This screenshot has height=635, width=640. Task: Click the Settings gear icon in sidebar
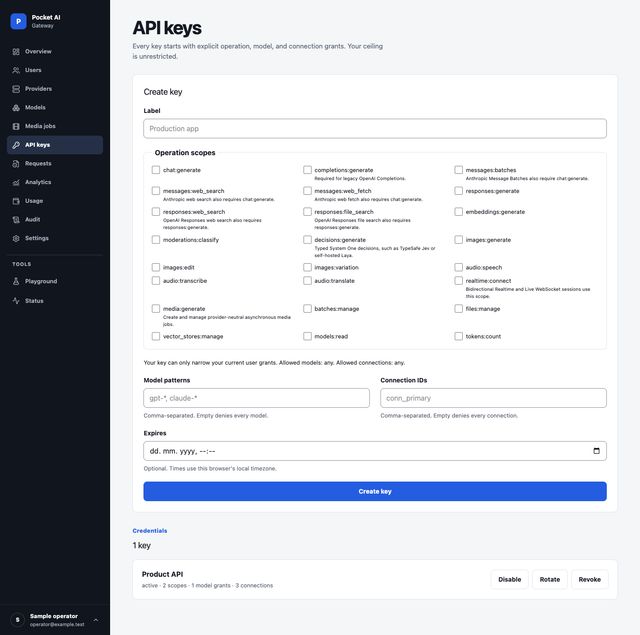click(x=16, y=238)
